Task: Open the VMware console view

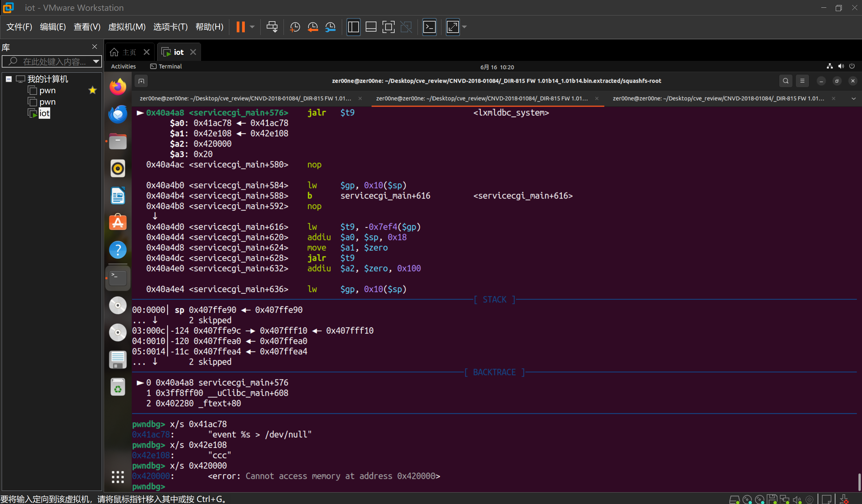Action: 430,27
